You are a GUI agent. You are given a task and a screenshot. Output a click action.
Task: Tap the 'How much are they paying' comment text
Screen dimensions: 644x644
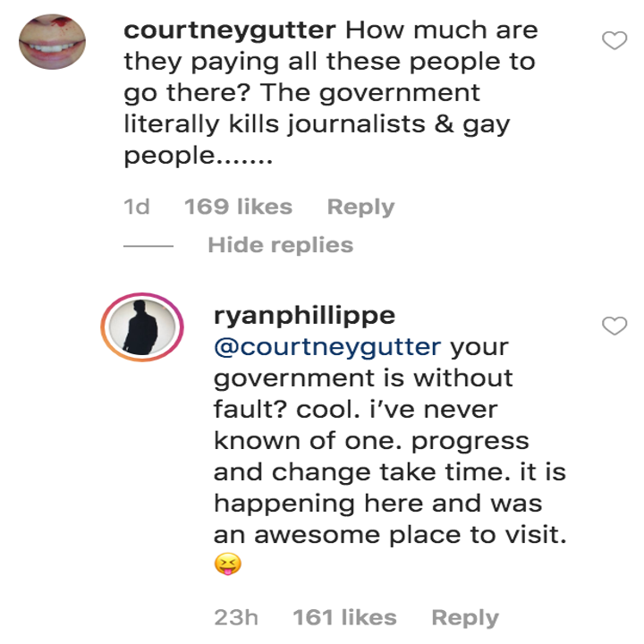[x=331, y=61]
